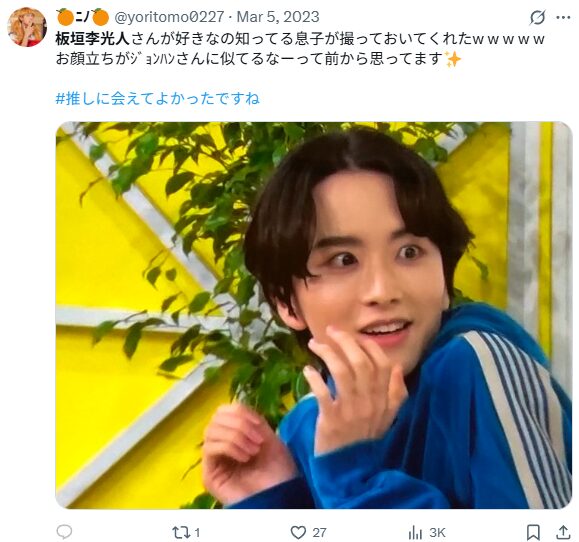Open the @yoritomo0227 handle link
This screenshot has height=542, width=579.
coord(169,17)
